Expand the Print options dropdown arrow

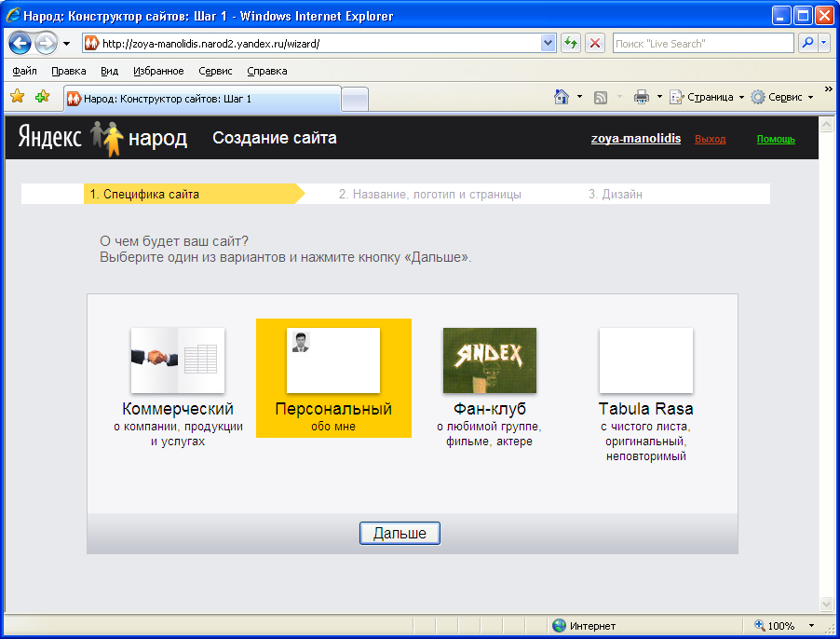[659, 97]
